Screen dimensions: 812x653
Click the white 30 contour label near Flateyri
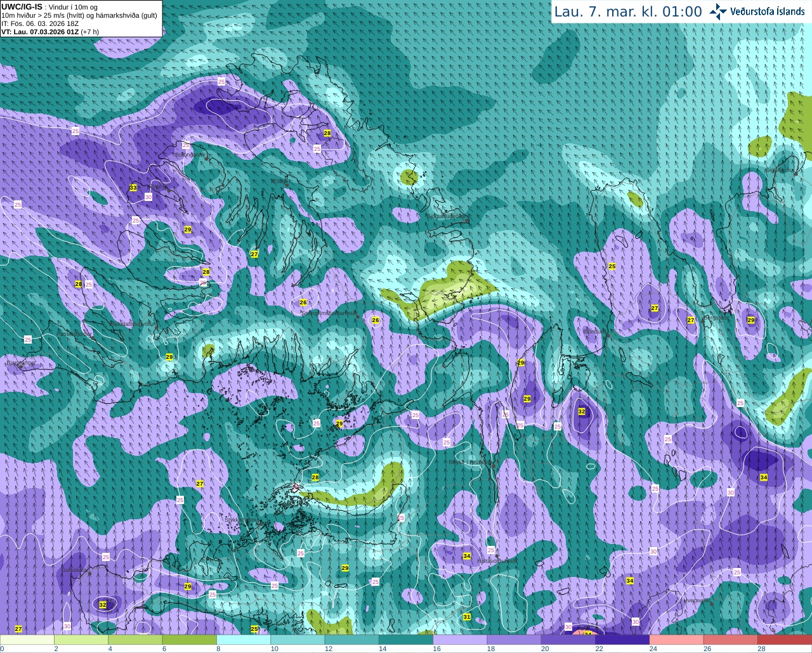[x=148, y=197]
